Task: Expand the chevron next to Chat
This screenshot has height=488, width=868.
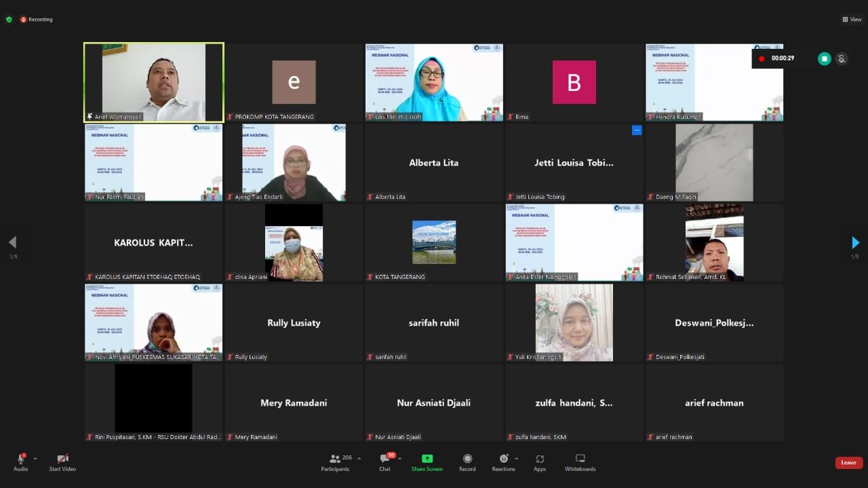Action: click(399, 459)
